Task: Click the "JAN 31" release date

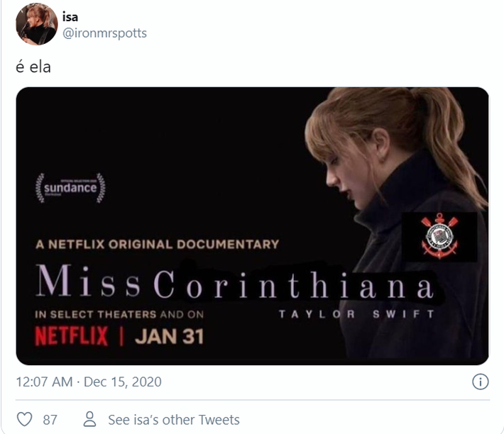Action: pyautogui.click(x=169, y=335)
